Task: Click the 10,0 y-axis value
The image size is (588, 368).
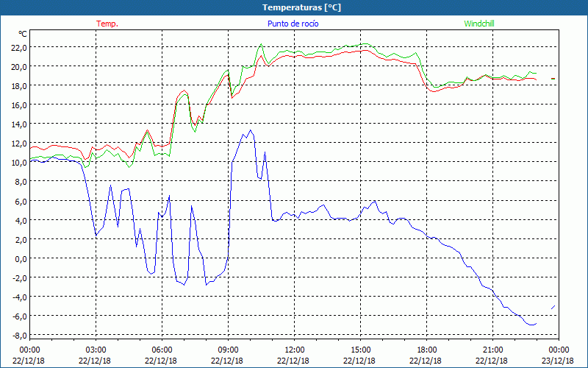Action: (x=19, y=163)
